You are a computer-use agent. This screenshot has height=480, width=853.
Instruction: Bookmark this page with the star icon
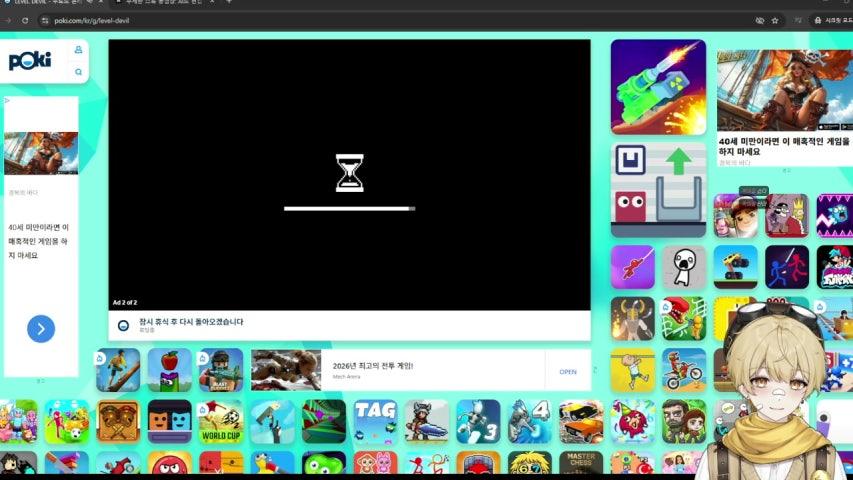click(x=775, y=21)
